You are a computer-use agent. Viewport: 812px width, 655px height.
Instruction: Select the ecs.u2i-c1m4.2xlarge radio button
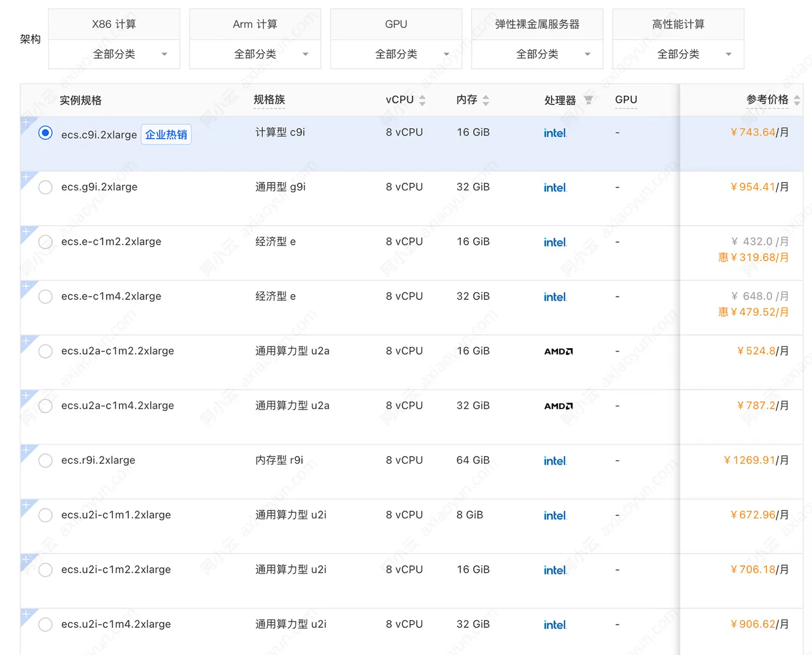pos(45,625)
